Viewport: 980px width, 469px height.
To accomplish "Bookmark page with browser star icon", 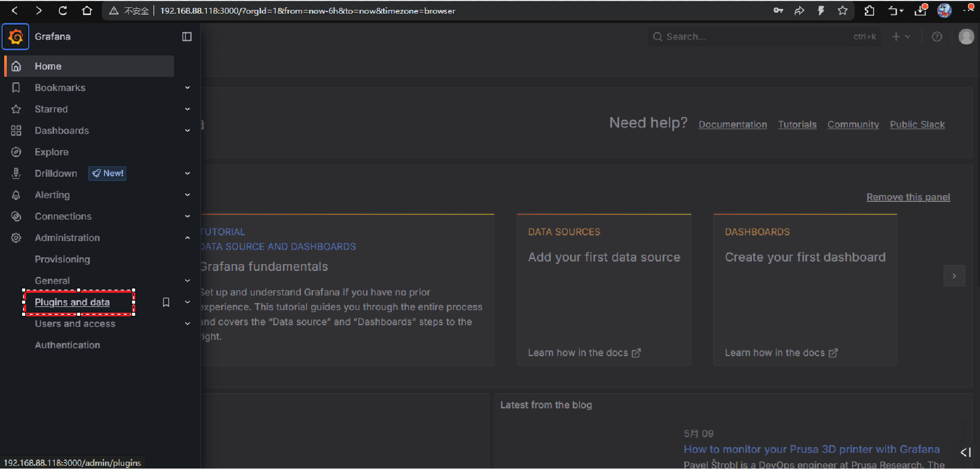I will 843,10.
